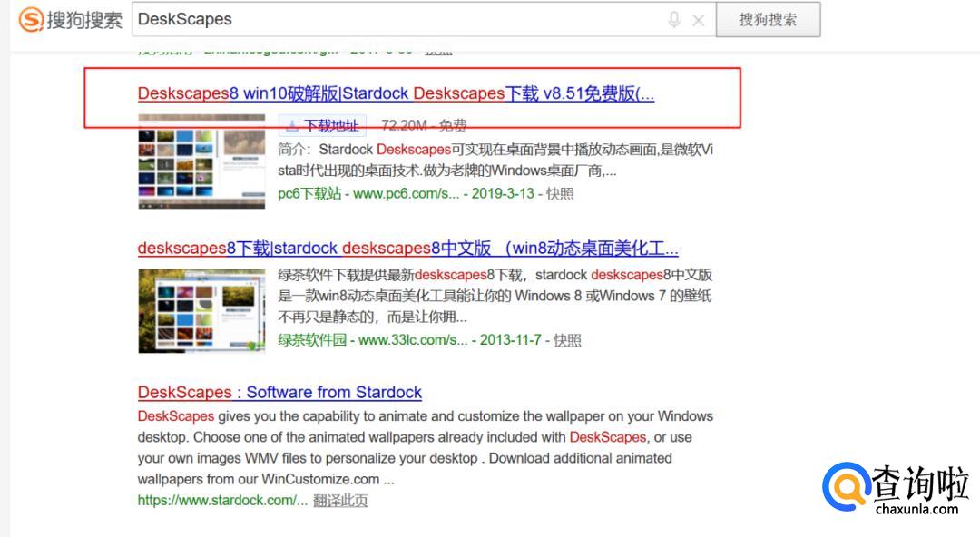Click the 查询啦 magnifier logo icon

845,488
